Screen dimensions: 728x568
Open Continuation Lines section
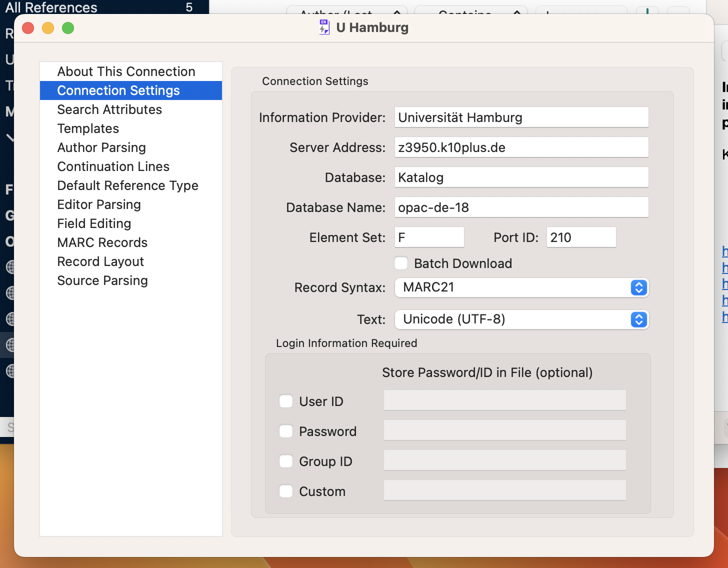tap(131, 166)
